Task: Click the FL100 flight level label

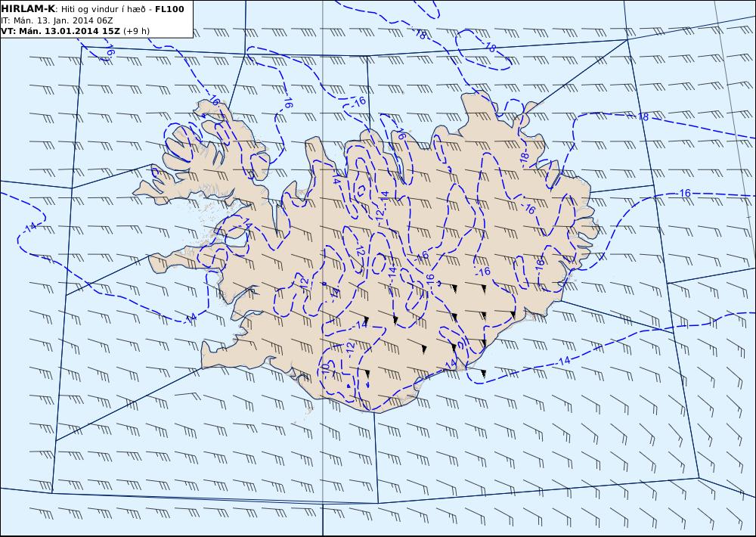Action: (x=169, y=9)
